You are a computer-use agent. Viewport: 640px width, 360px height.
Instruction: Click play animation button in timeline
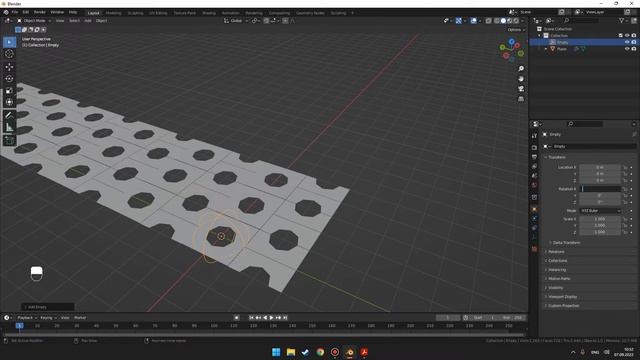[271, 318]
